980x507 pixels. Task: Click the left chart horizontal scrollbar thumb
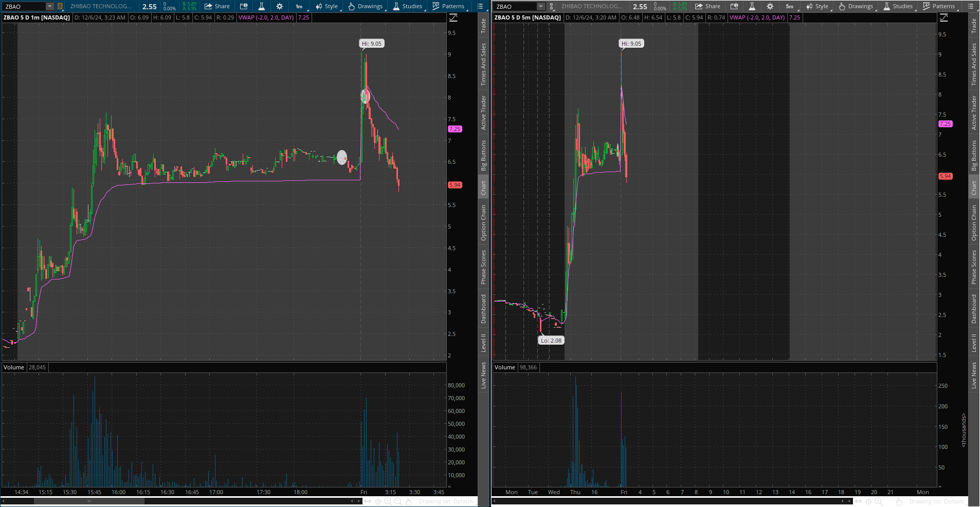[89, 501]
